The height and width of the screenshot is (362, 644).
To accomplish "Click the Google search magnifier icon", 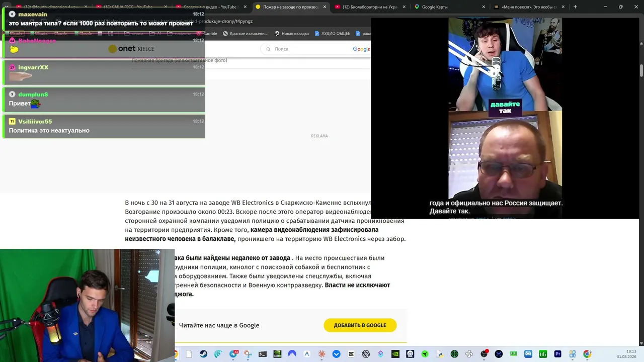I will click(x=268, y=49).
